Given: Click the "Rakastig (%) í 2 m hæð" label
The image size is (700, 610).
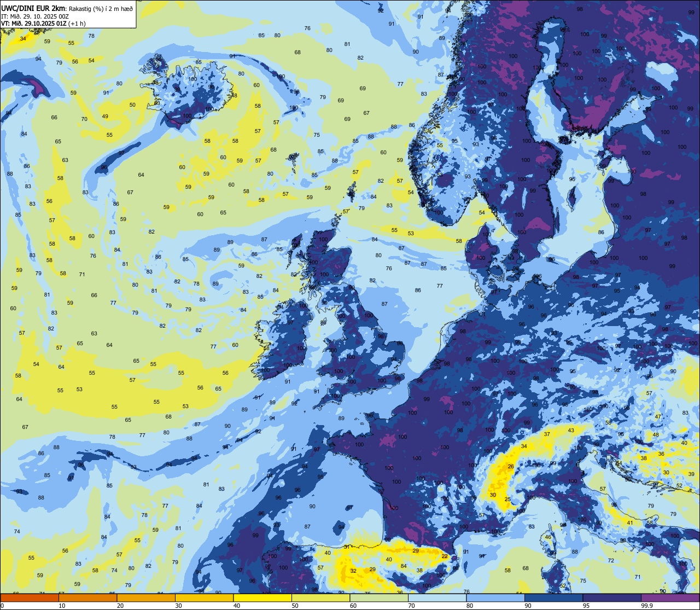Looking at the screenshot, I should click(x=100, y=8).
